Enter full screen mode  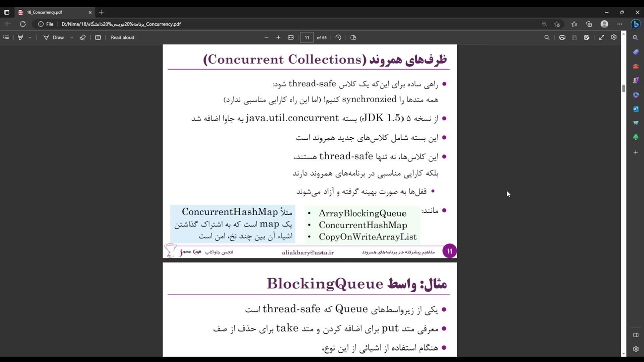pyautogui.click(x=602, y=37)
